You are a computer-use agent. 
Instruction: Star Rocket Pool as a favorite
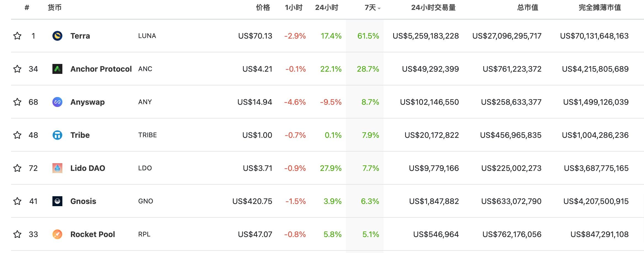coord(17,234)
